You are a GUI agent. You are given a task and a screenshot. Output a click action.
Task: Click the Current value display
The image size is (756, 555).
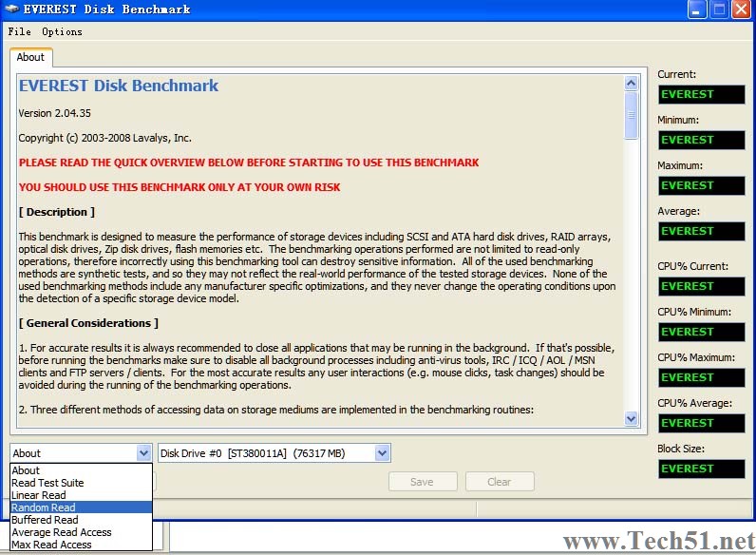pyautogui.click(x=702, y=95)
